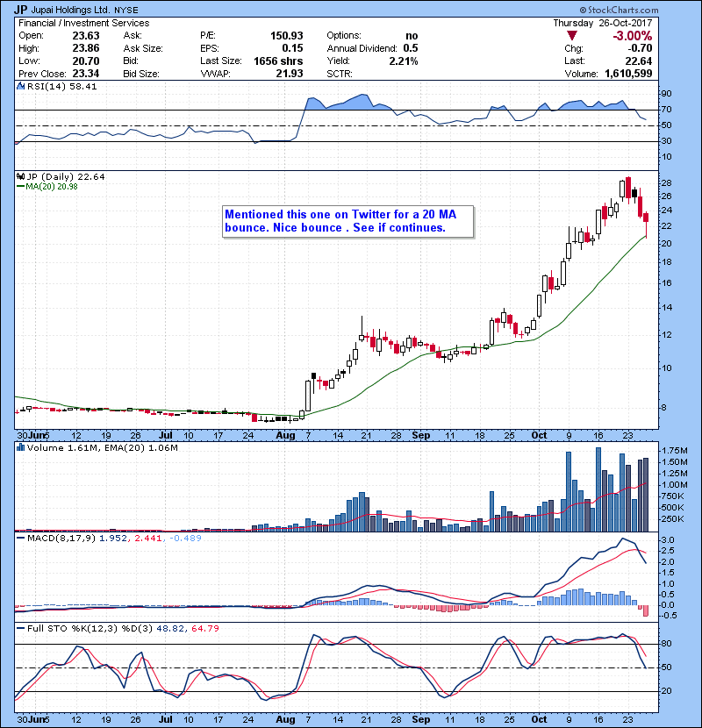Click the RSI(14) panel icon
The image size is (702, 728).
click(20, 86)
